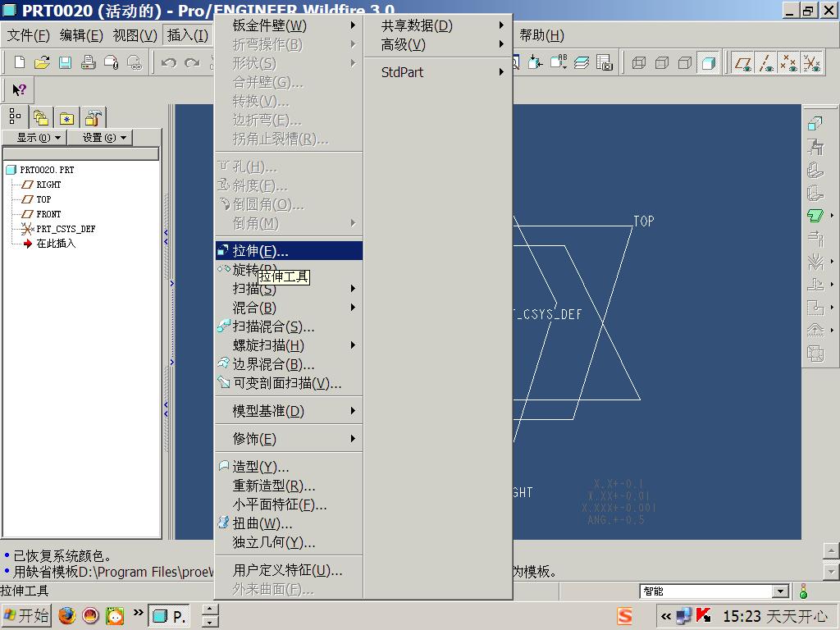840x630 pixels.
Task: Click the send mail with attachment icon
Action: 111,62
